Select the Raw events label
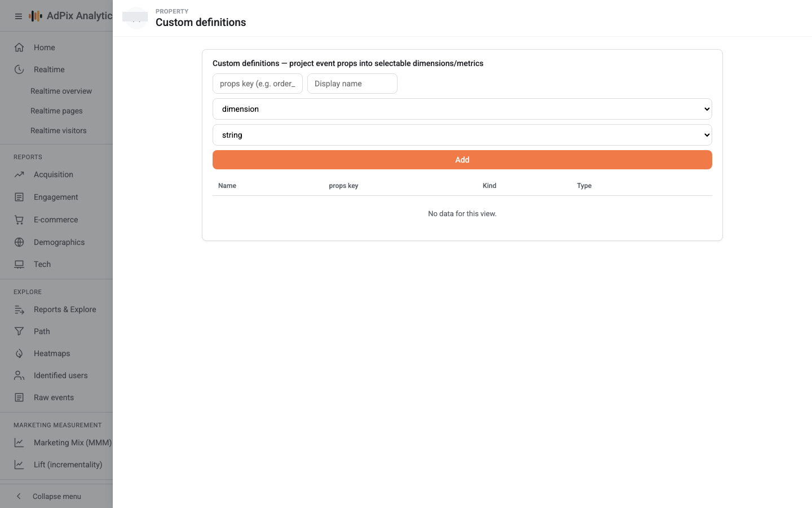 click(54, 397)
